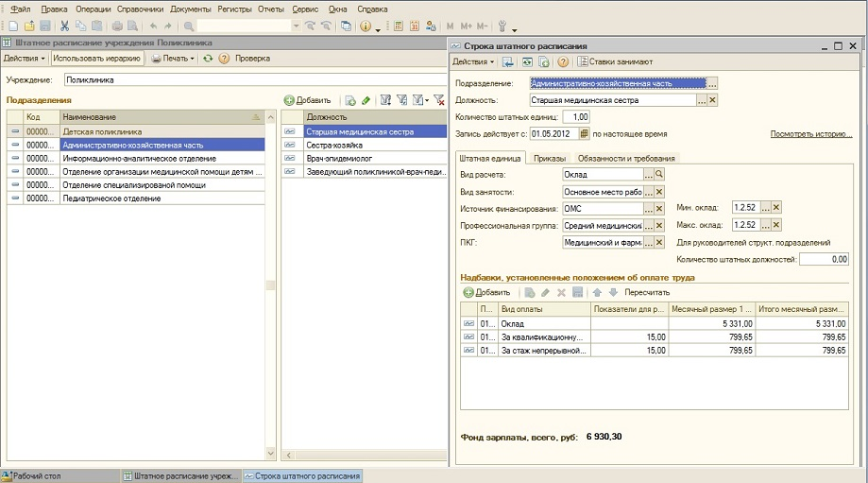Toggle Использовать иерархию button
Screen dimensions: 868x483
(98, 59)
